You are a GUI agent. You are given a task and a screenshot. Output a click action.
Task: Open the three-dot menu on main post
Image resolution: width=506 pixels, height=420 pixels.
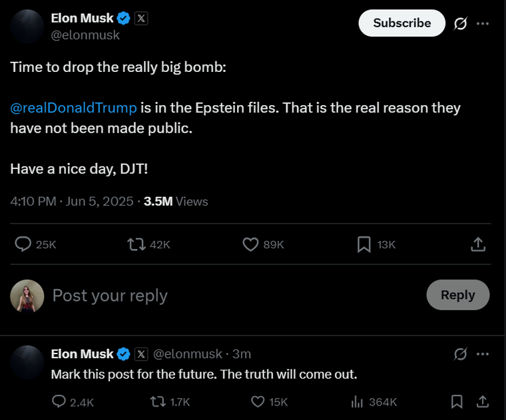tap(483, 23)
